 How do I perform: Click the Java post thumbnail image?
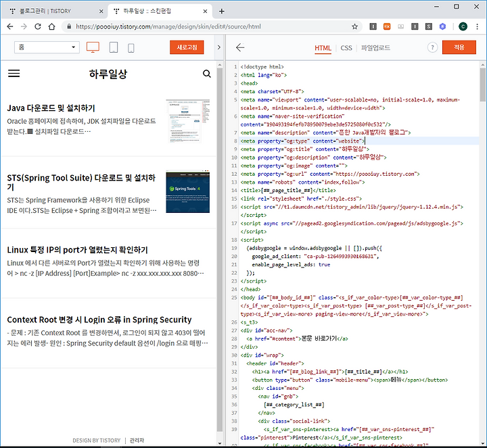click(x=187, y=121)
